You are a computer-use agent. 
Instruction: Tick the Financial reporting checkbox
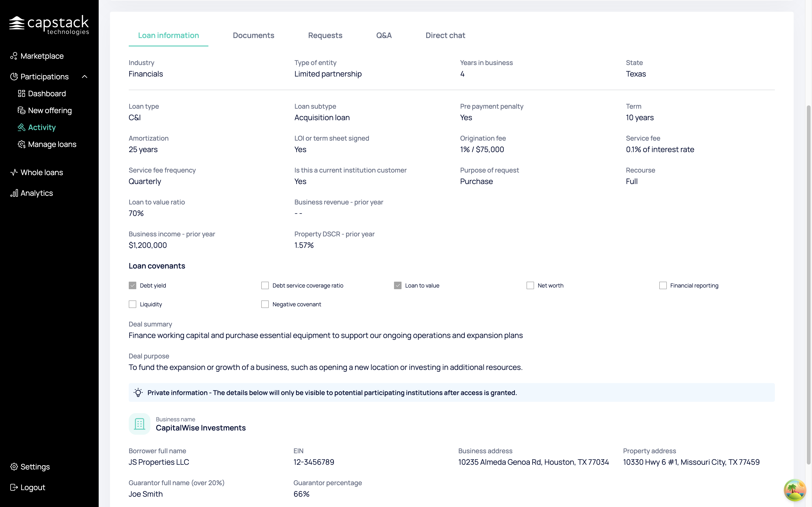click(663, 285)
